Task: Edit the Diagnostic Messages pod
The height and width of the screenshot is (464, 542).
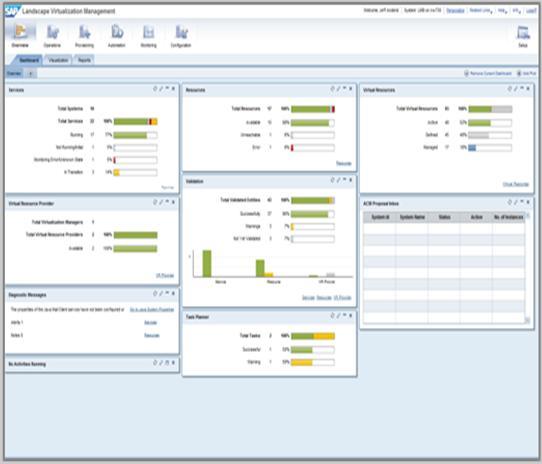Action: (161, 294)
